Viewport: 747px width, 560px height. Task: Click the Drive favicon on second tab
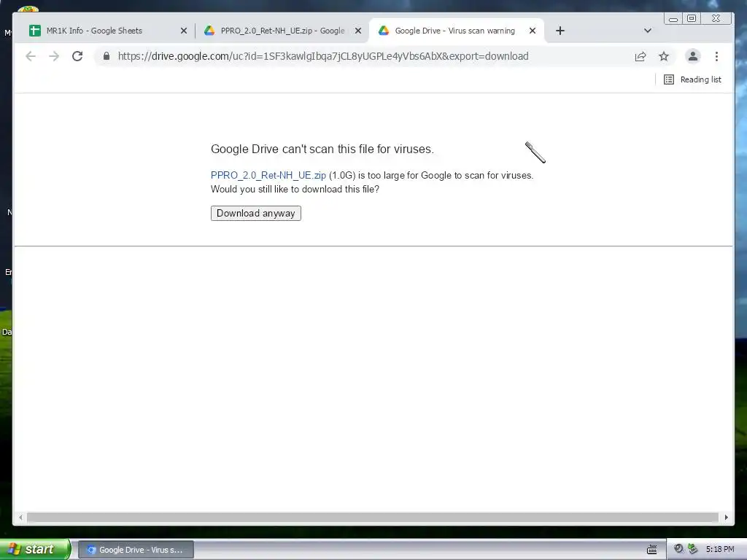coord(209,31)
